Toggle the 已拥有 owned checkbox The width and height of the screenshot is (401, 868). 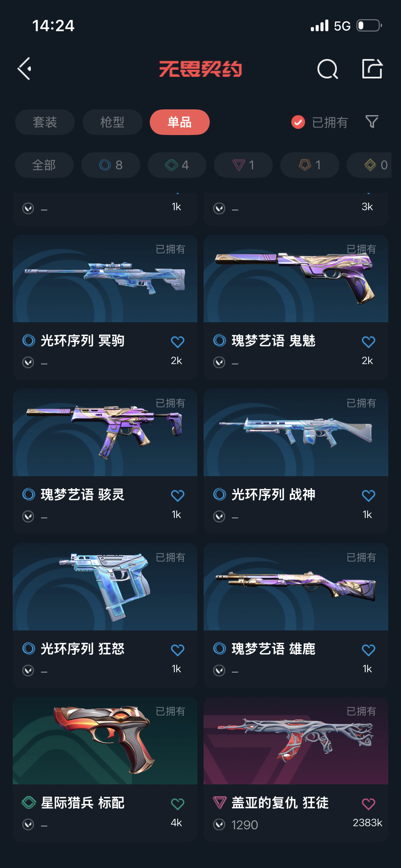click(x=298, y=122)
